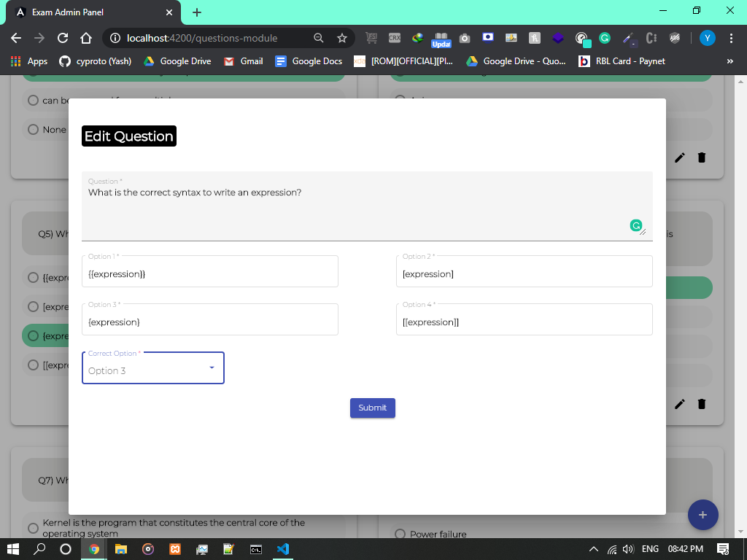Click the lower trash delete icon behind the dialog
This screenshot has width=747, height=560.
point(702,404)
